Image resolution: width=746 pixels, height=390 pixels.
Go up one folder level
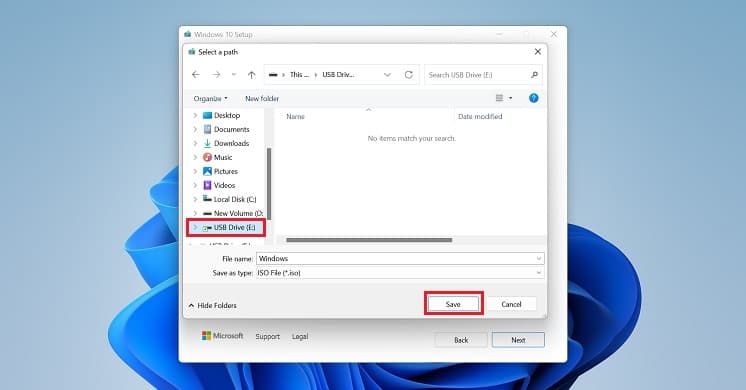coord(252,75)
